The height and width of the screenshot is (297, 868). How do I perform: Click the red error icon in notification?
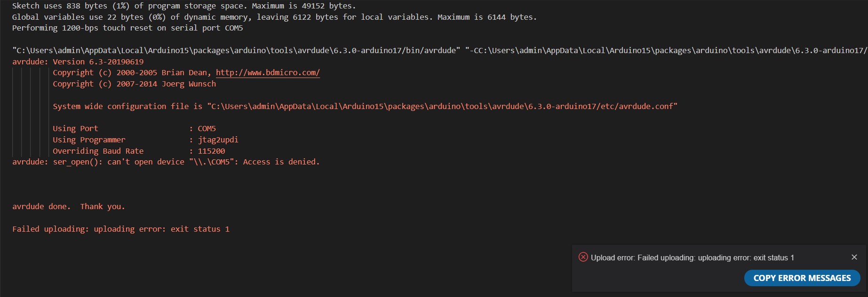(x=583, y=257)
